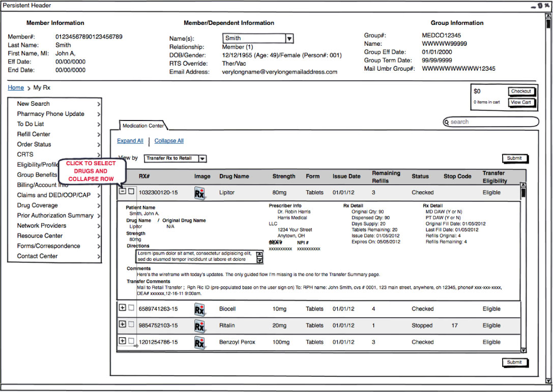Switch to the Medication Center tab
The image size is (553, 392).
[x=143, y=126]
